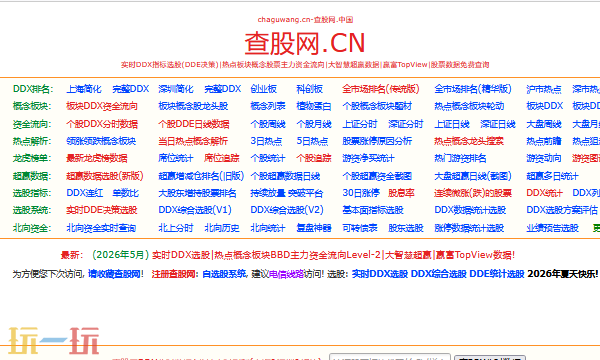600x360 pixels.
Task: Click the 注册查股网 registration link
Action: [173, 274]
